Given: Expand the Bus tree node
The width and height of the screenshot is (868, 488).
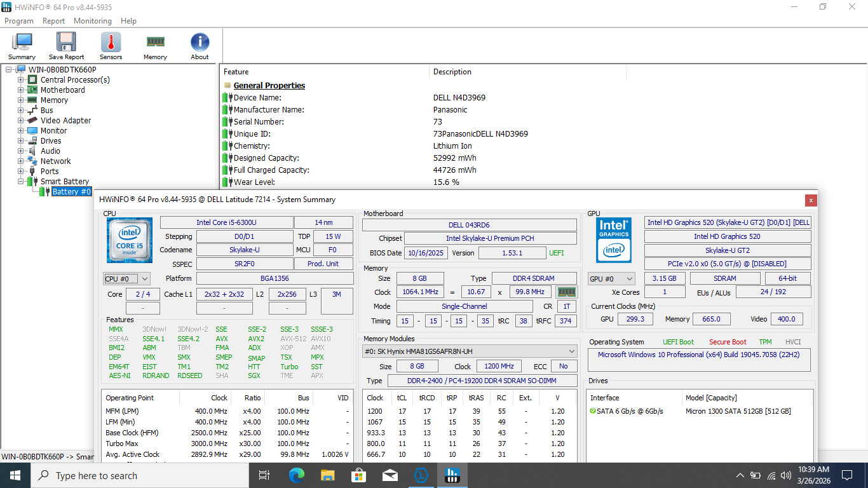Looking at the screenshot, I should 21,111.
